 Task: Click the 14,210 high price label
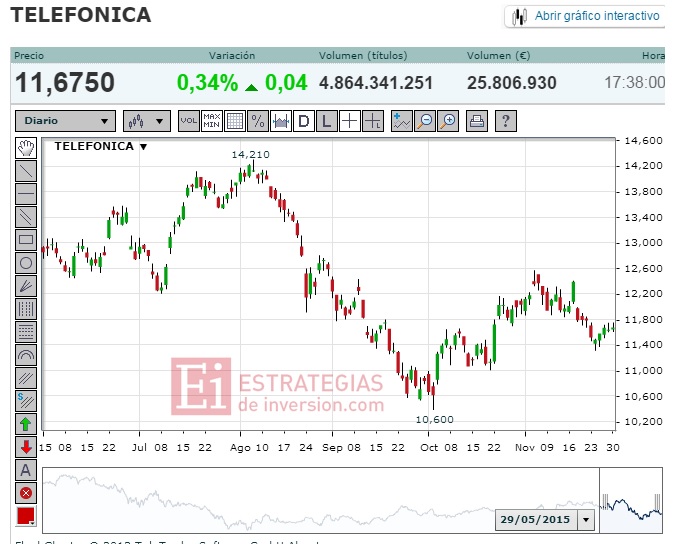click(x=250, y=154)
